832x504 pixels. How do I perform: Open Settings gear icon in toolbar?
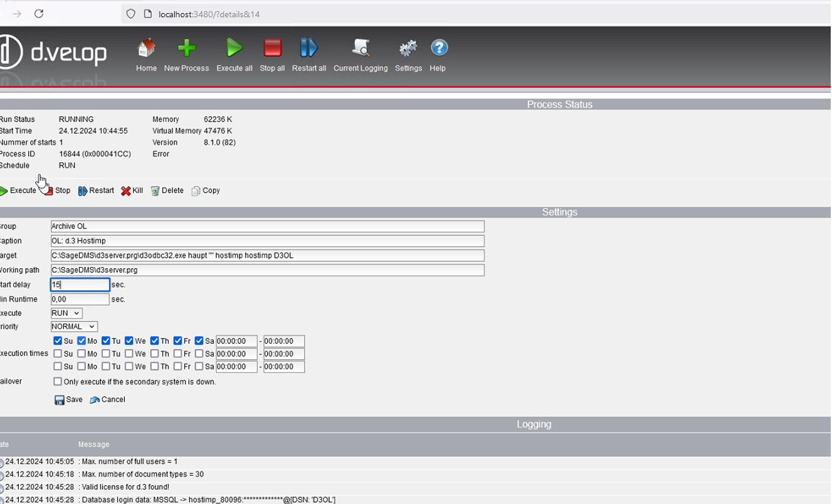pos(408,48)
